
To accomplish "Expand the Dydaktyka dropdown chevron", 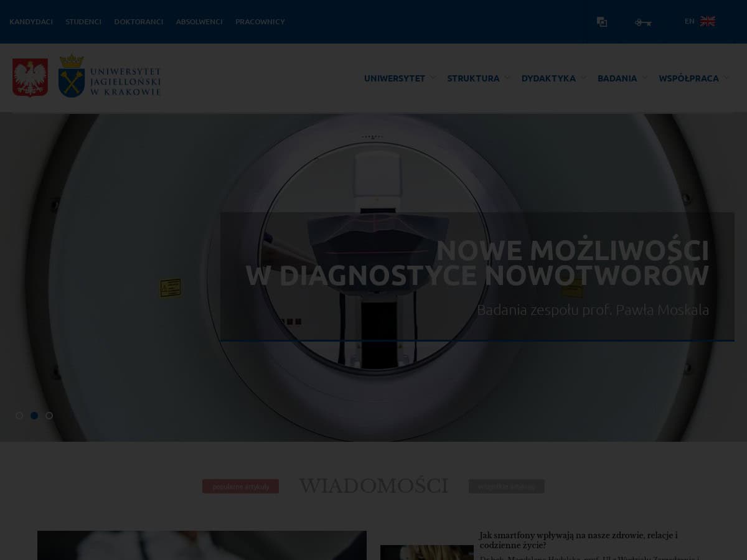I will pyautogui.click(x=583, y=78).
